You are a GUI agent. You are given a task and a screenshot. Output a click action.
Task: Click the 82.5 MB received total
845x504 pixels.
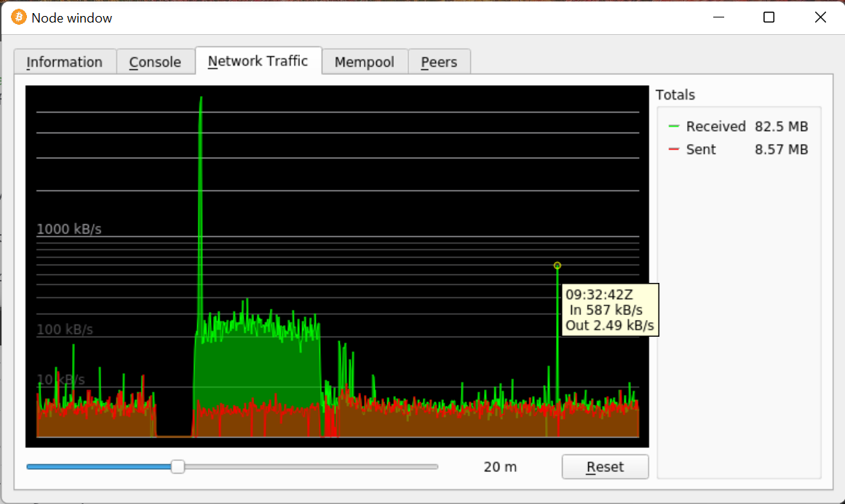coord(782,127)
